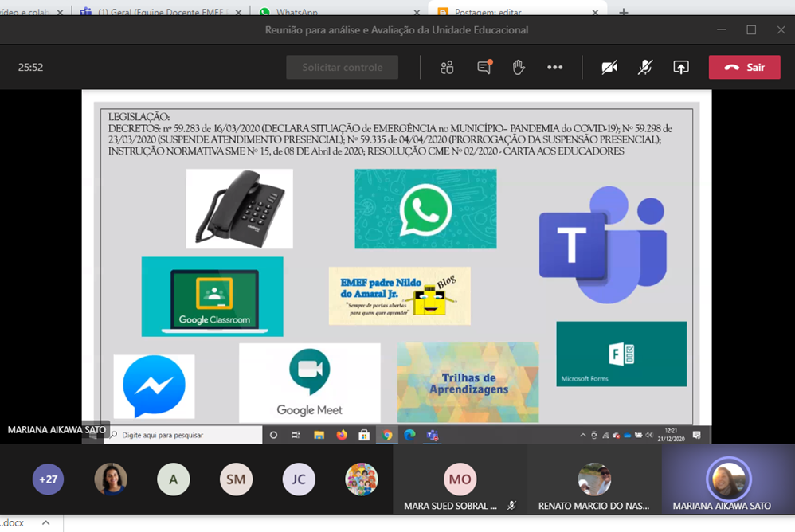Select participant avatar JC
Screen dimensions: 795x532
(299, 479)
